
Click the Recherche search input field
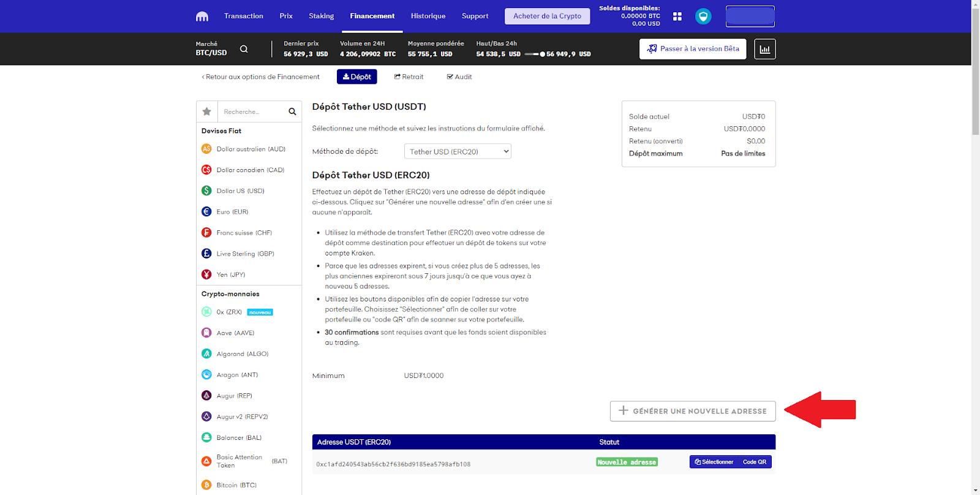(251, 111)
